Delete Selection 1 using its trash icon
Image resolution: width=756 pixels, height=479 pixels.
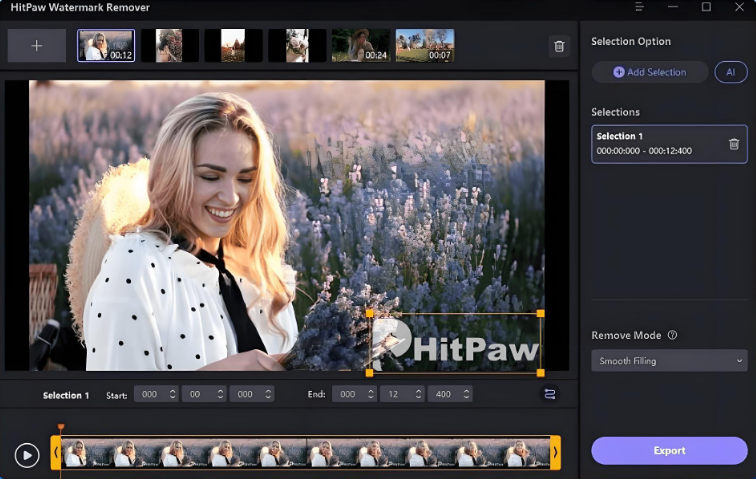tap(733, 144)
